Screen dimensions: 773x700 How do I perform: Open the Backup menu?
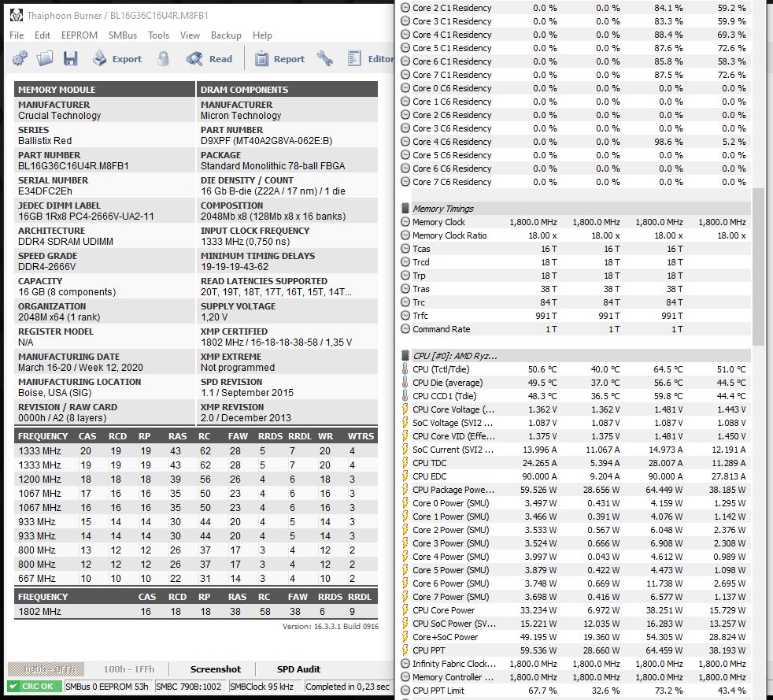click(x=226, y=35)
